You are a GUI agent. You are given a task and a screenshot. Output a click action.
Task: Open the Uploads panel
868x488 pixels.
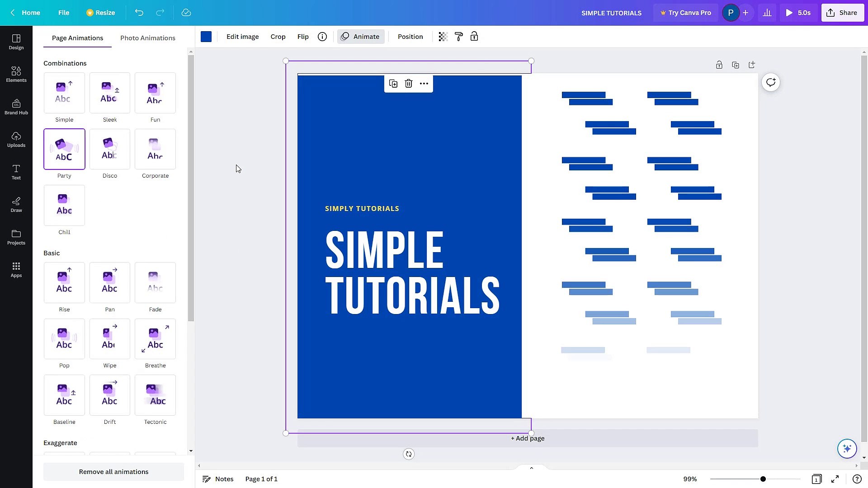point(16,139)
